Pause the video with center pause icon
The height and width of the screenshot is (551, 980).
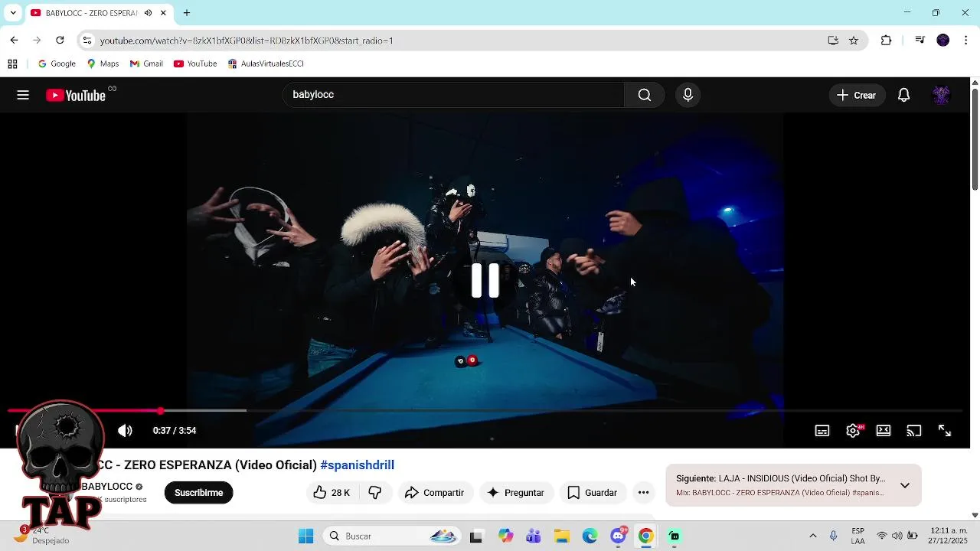(x=485, y=281)
